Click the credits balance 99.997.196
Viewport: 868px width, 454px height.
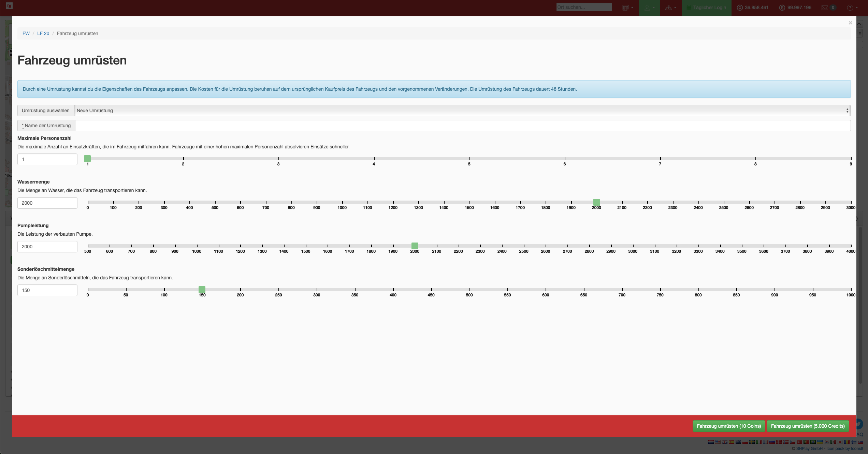(x=795, y=8)
